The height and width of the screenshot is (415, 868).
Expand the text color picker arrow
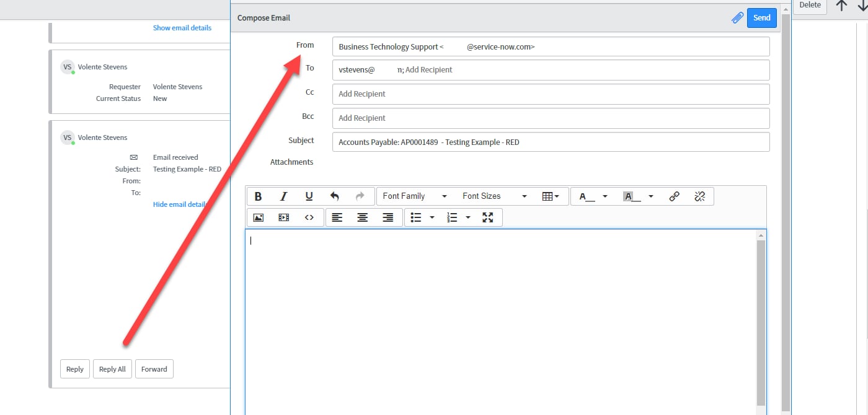[605, 196]
